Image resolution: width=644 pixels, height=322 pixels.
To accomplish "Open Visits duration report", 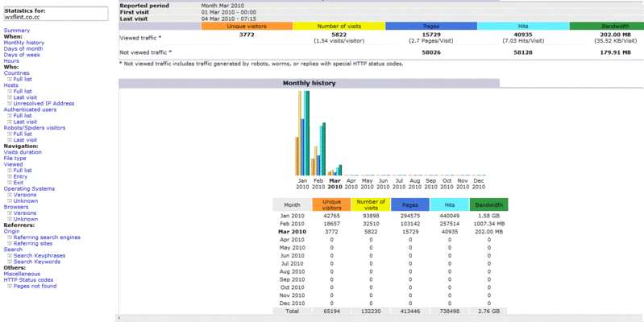I will tap(23, 152).
